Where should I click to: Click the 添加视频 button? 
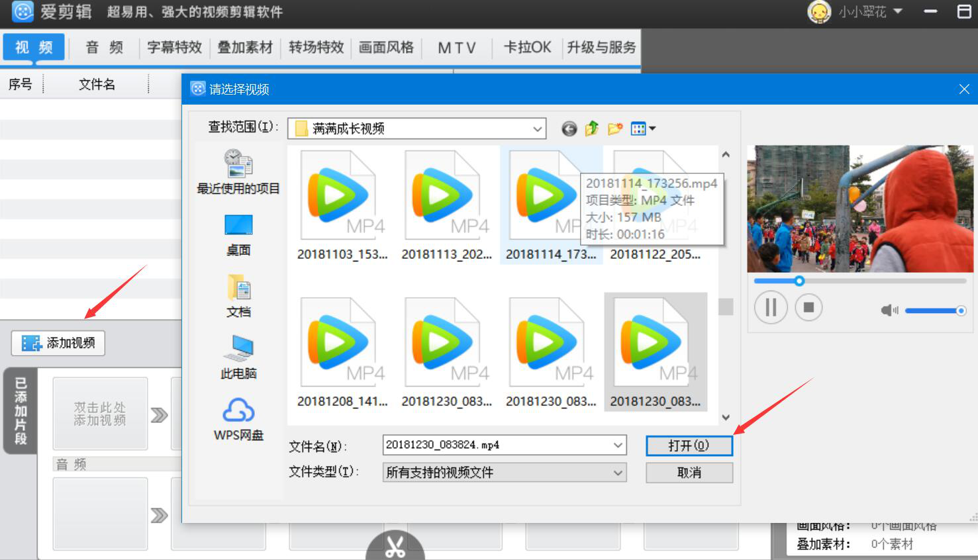pos(58,343)
